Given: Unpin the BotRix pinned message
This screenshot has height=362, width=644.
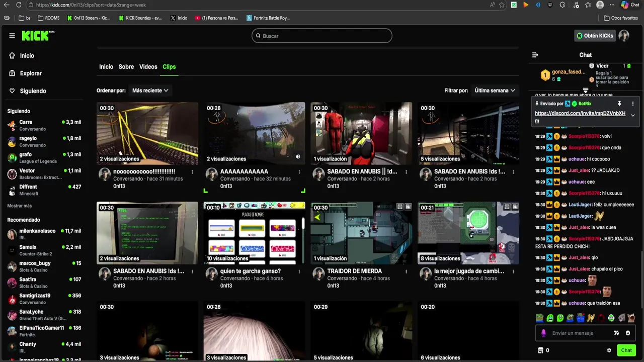Looking at the screenshot, I should [619, 104].
